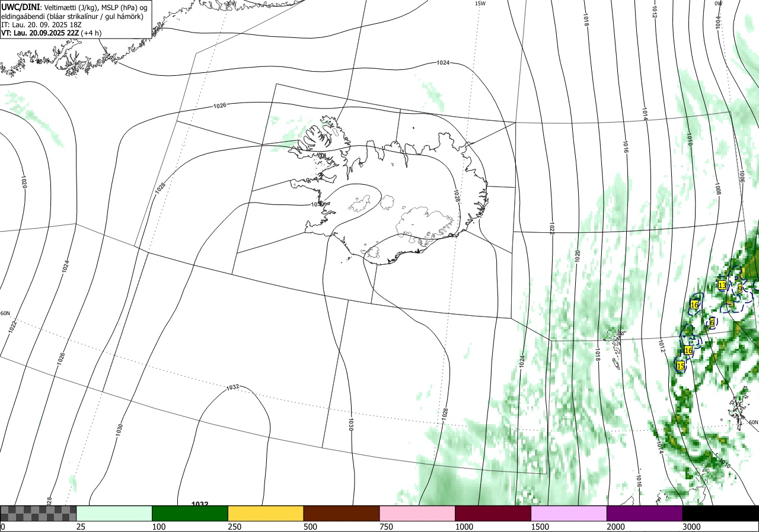Click the bold 1032 high-pressure label
The image size is (759, 532).
[200, 504]
